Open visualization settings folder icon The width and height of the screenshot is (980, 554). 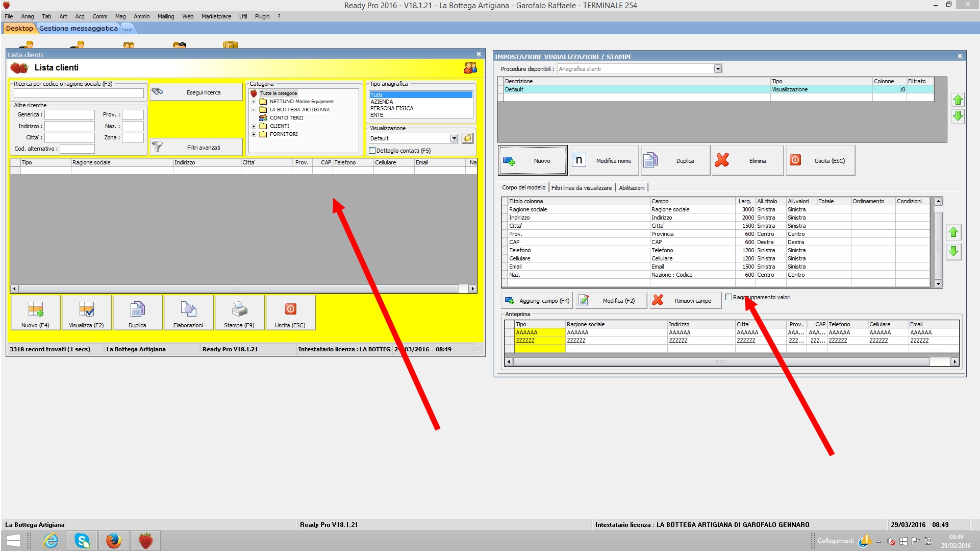tap(467, 138)
